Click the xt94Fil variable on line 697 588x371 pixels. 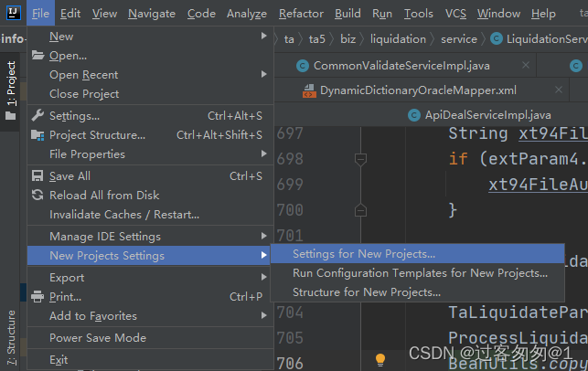[553, 133]
